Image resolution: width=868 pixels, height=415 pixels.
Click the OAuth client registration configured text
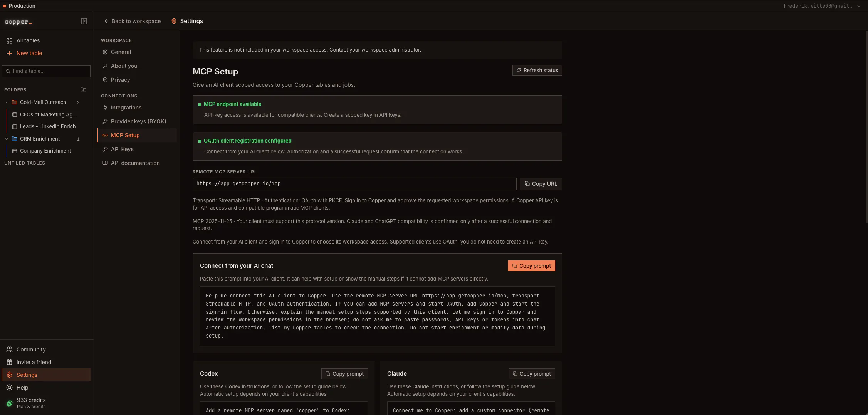[248, 141]
